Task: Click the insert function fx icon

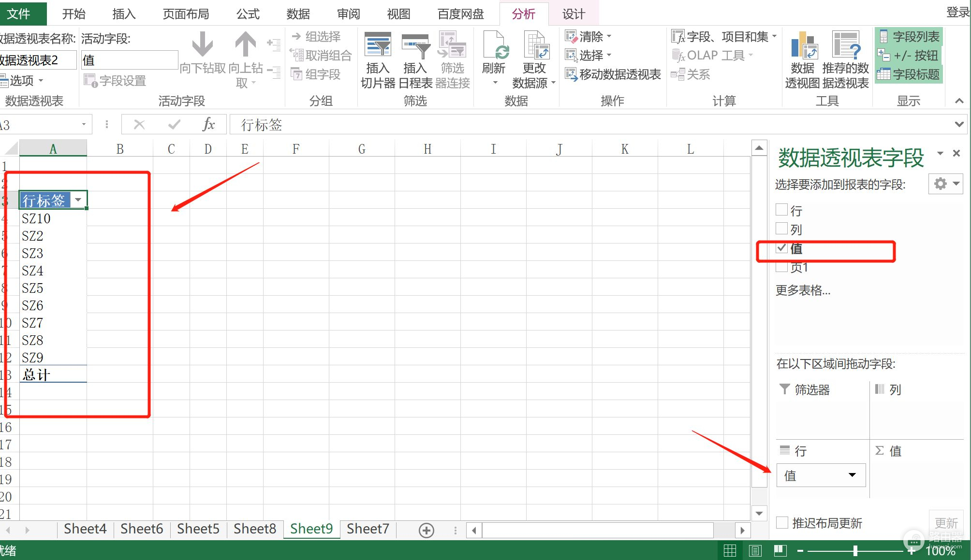Action: [x=208, y=125]
